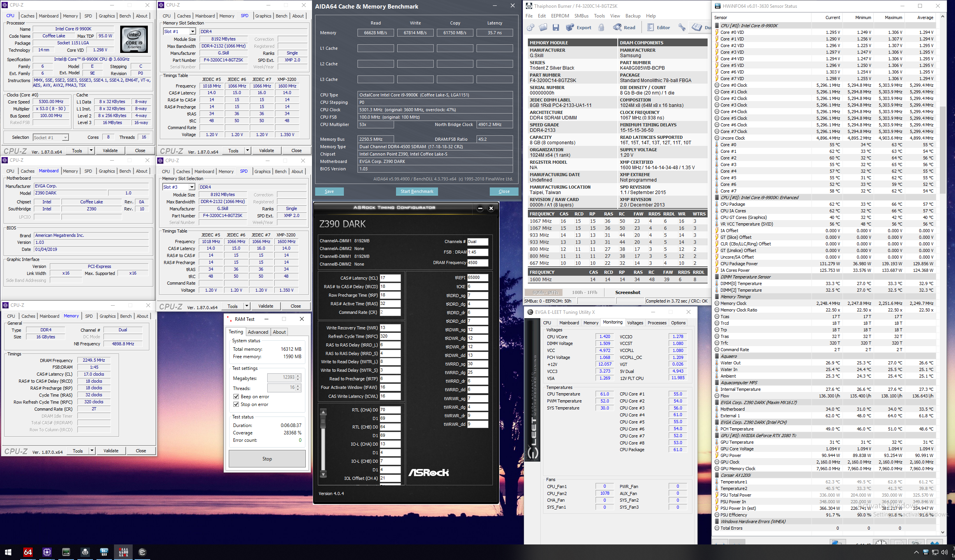The image size is (955, 560).
Task: Open Tools dropdown arrow in CPU-Z CPU window
Action: click(x=91, y=150)
